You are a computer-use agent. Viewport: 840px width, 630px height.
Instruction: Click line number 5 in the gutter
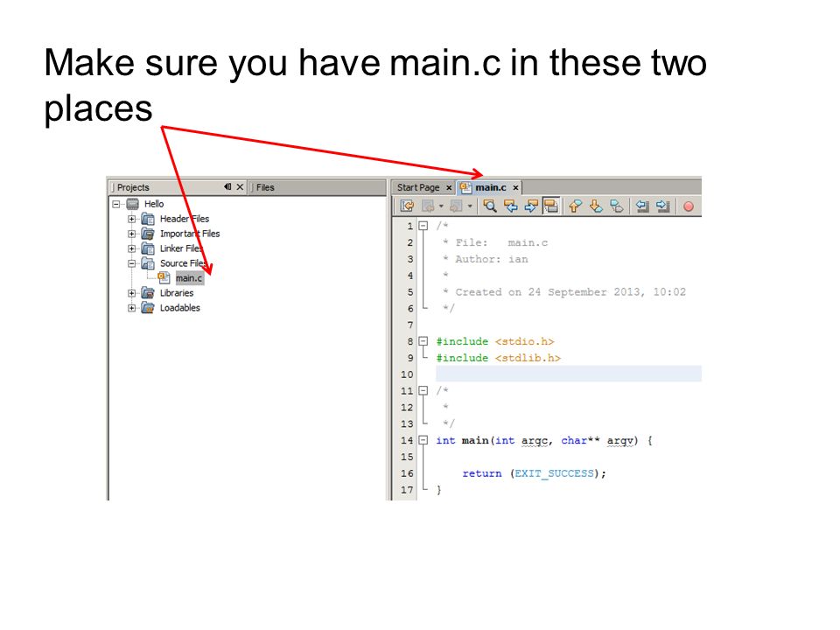410,292
